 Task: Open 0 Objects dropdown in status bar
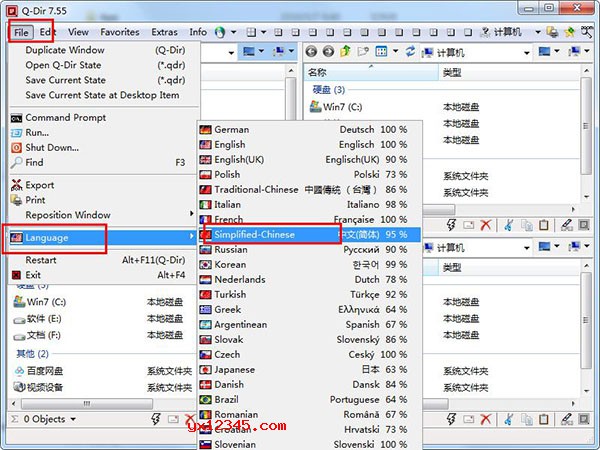[x=73, y=419]
